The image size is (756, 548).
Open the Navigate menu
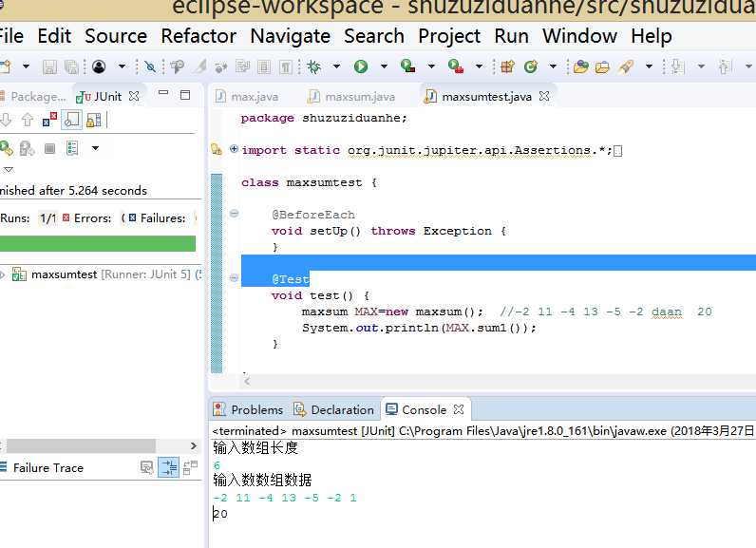pyautogui.click(x=291, y=36)
